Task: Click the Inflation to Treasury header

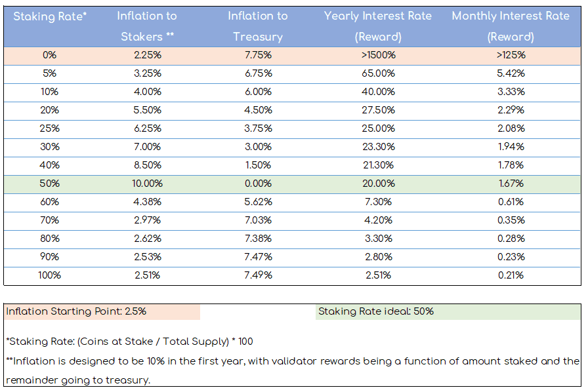Action: click(x=258, y=26)
